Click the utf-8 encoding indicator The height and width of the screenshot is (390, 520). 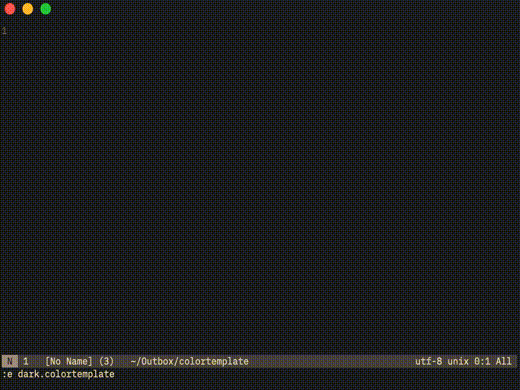click(429, 361)
